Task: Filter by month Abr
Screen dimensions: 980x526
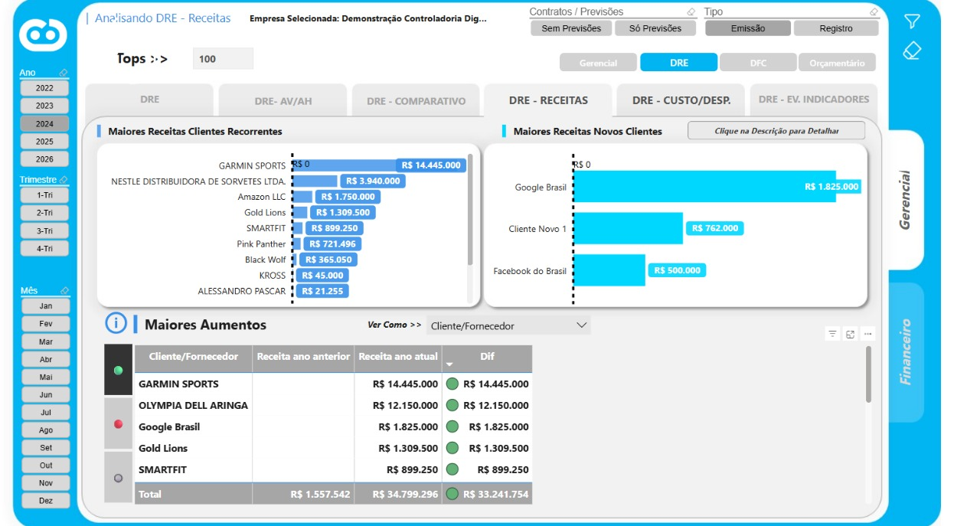Action: coord(46,359)
